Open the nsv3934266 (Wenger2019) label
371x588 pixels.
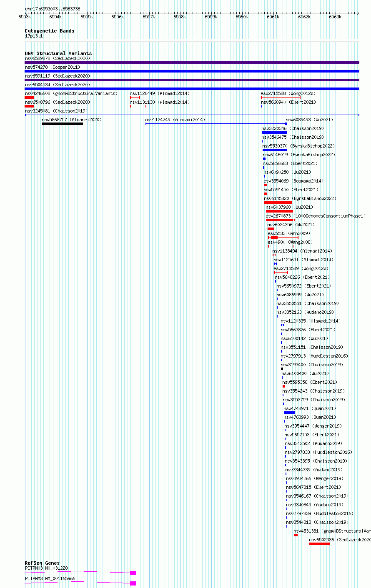pos(314,478)
